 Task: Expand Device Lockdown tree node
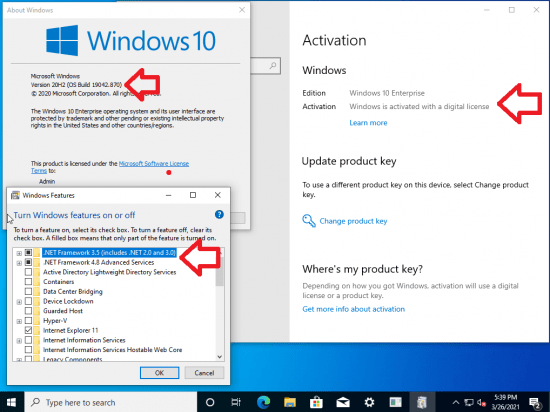click(x=19, y=302)
